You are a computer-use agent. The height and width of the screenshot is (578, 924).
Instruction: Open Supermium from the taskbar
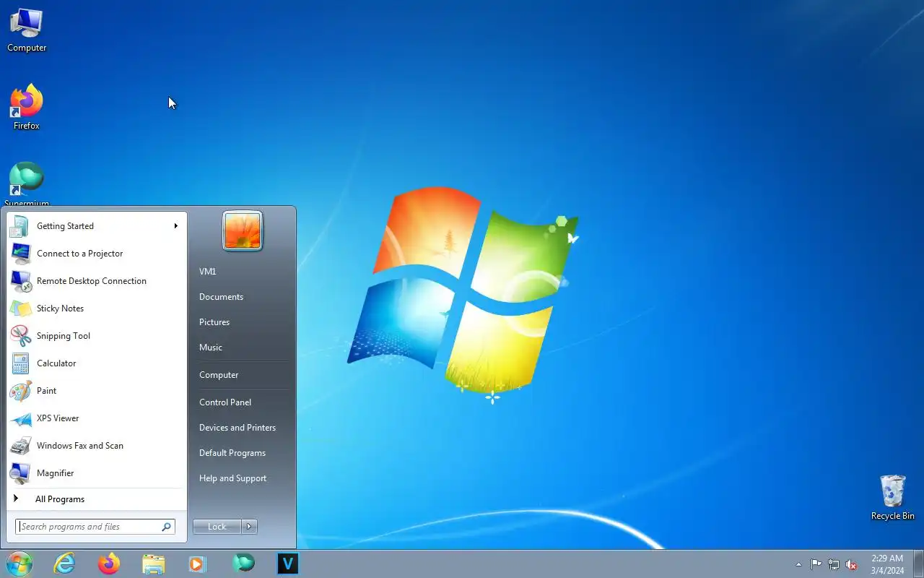click(243, 564)
